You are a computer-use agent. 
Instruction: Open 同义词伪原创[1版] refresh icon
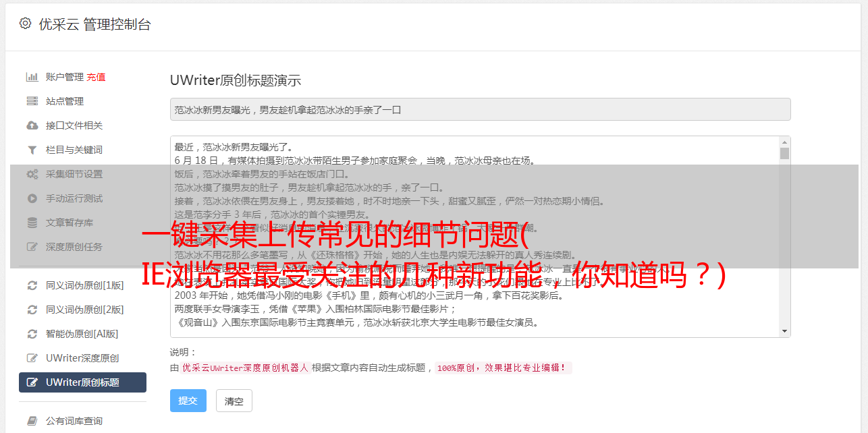point(32,285)
